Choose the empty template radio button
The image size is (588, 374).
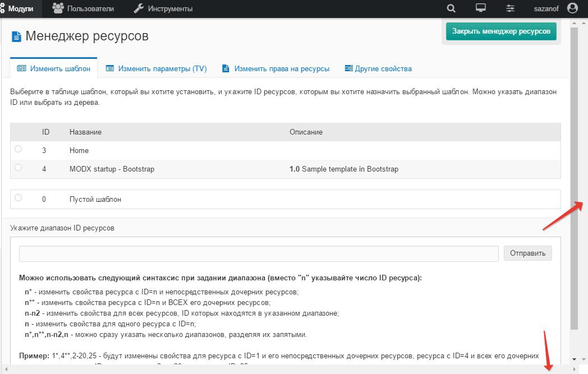19,198
